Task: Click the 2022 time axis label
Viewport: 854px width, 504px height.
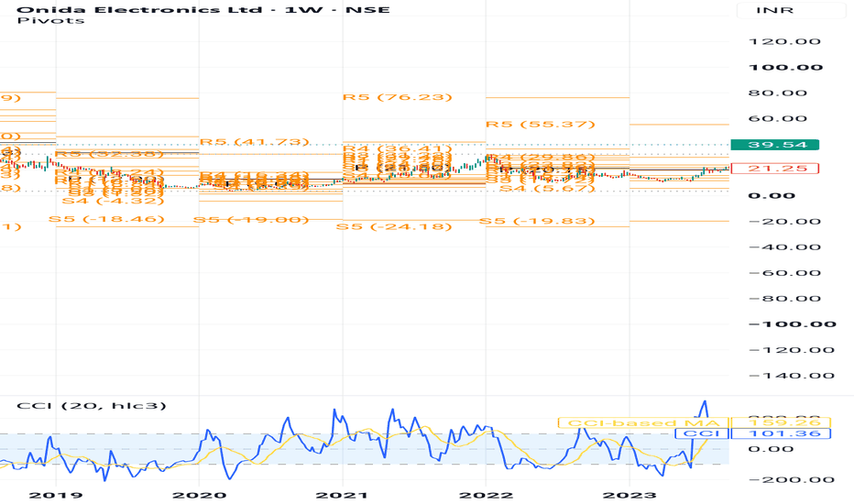Action: pos(486,495)
